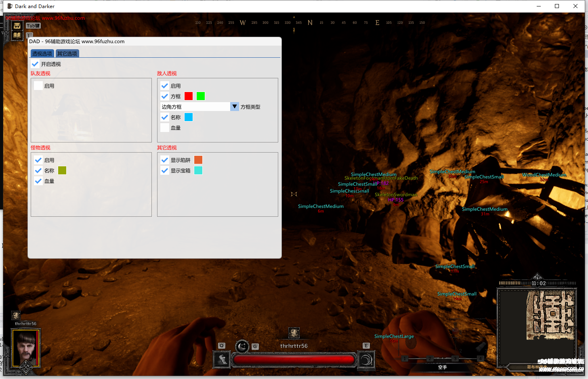
Task: Select the 透视选项 tab
Action: (x=42, y=54)
